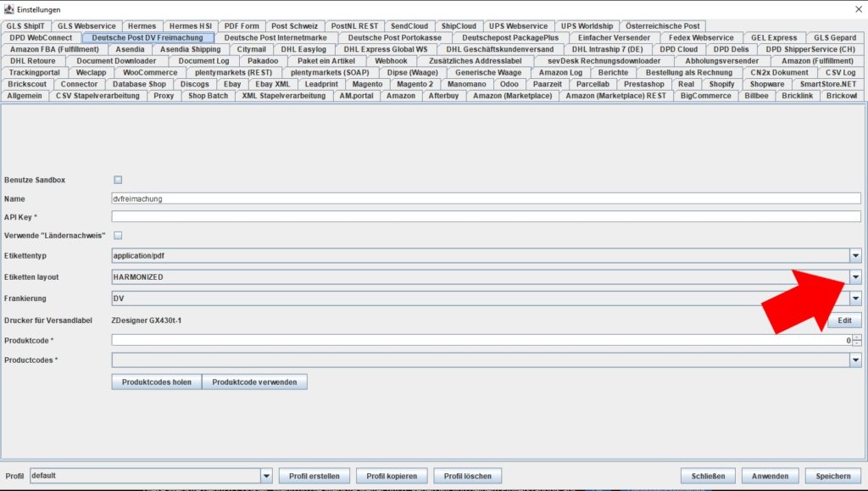Expand the Productcodes combo box
This screenshot has width=868, height=491.
tap(856, 360)
